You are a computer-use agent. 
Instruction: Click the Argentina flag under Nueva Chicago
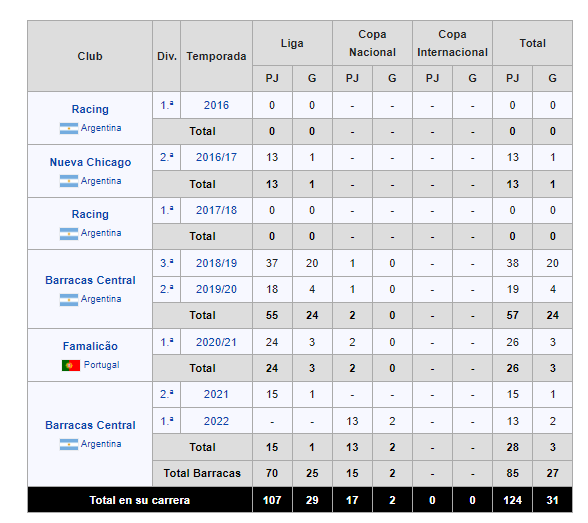point(69,181)
